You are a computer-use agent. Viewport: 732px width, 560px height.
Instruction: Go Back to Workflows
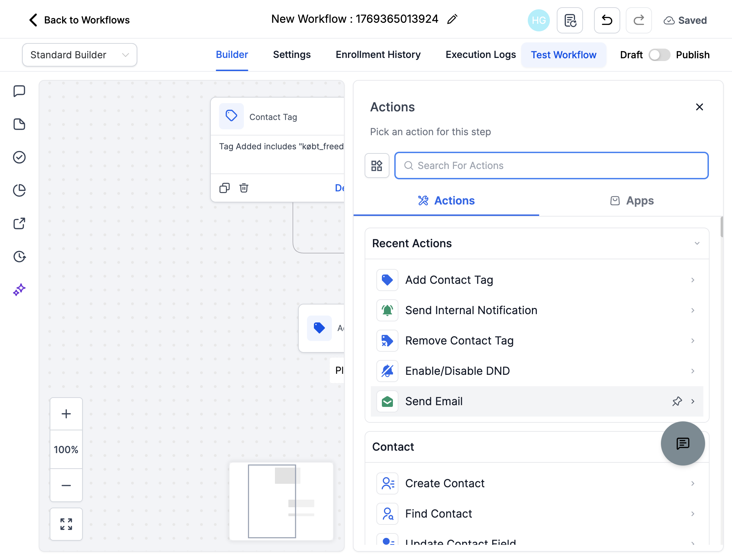[79, 20]
